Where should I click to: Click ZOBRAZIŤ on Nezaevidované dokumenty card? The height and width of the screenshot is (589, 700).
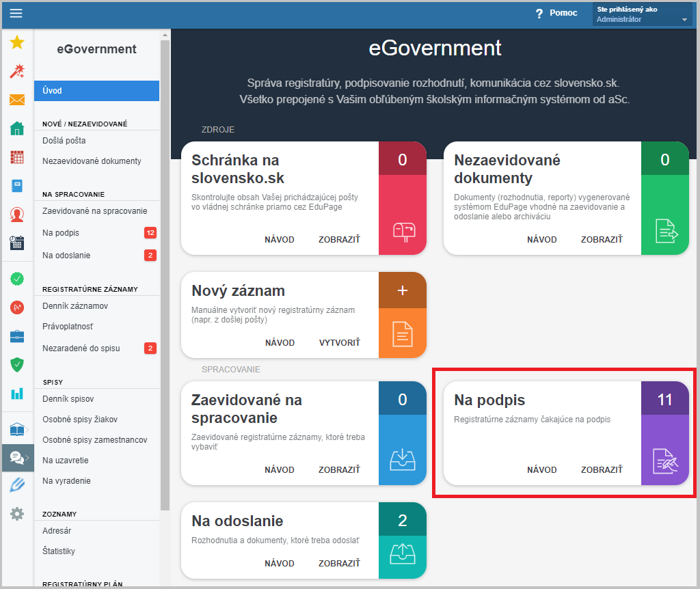click(602, 240)
